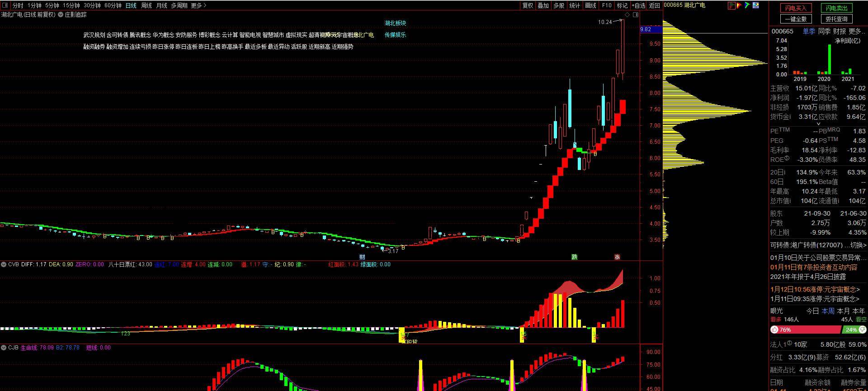The height and width of the screenshot is (391, 868).
Task: Click the diamond icon above the chart
Action: coord(628,14)
